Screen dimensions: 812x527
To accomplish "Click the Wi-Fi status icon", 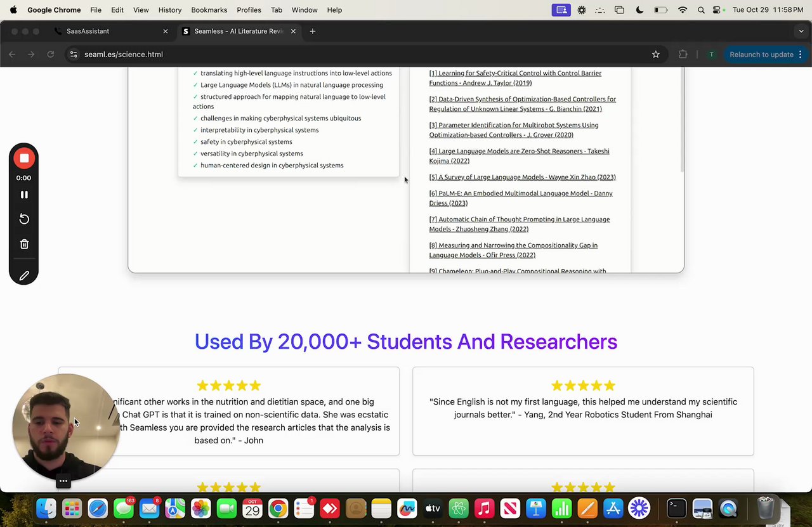I will (x=683, y=10).
